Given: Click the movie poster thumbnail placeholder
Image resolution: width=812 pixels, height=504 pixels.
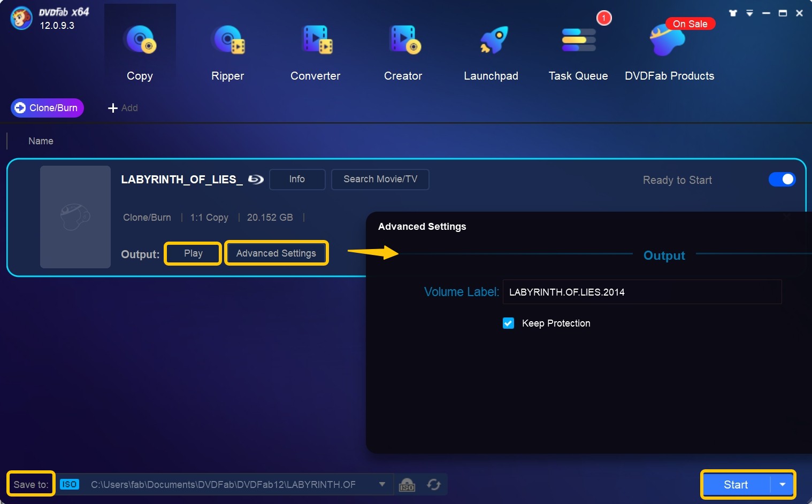Looking at the screenshot, I should point(75,217).
